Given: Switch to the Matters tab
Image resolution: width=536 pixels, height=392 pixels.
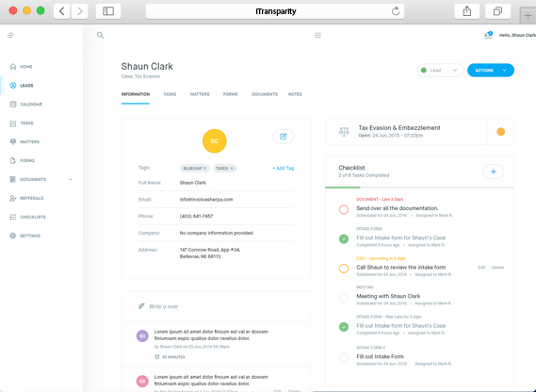Looking at the screenshot, I should 200,94.
